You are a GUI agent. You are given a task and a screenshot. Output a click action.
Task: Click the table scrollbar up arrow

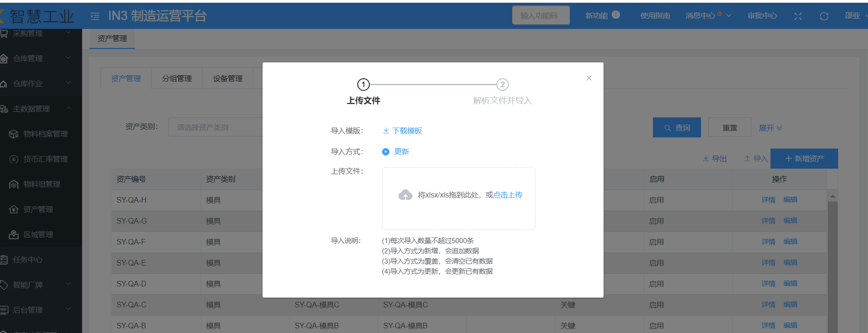pos(833,196)
